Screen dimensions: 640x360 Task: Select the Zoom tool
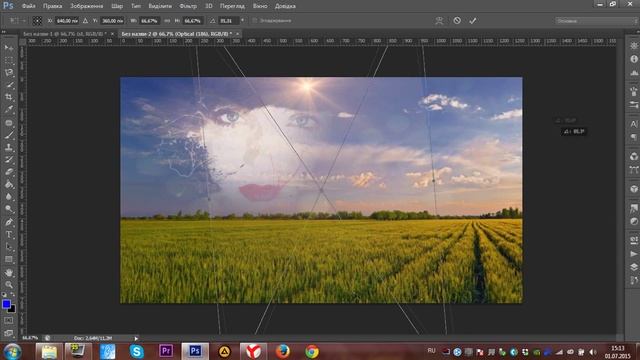point(9,284)
